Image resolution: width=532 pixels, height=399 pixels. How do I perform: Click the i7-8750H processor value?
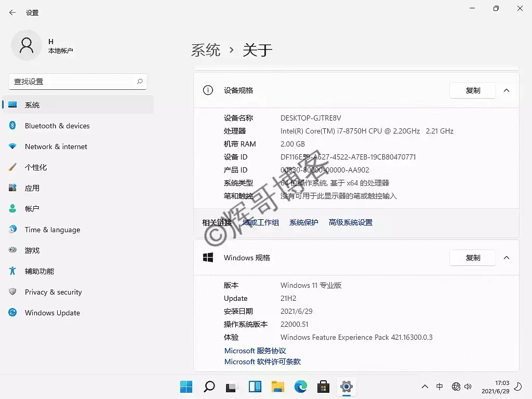(367, 131)
